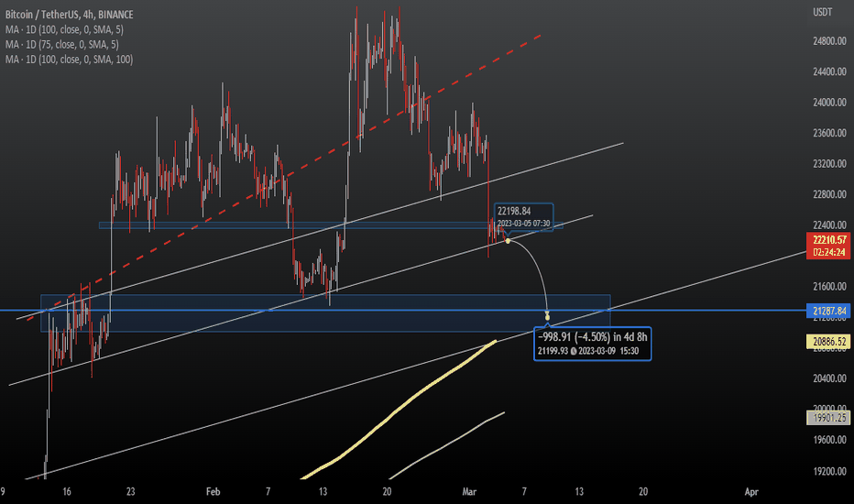Select the forecast start point yellow dot
The image size is (854, 504).
coord(508,241)
